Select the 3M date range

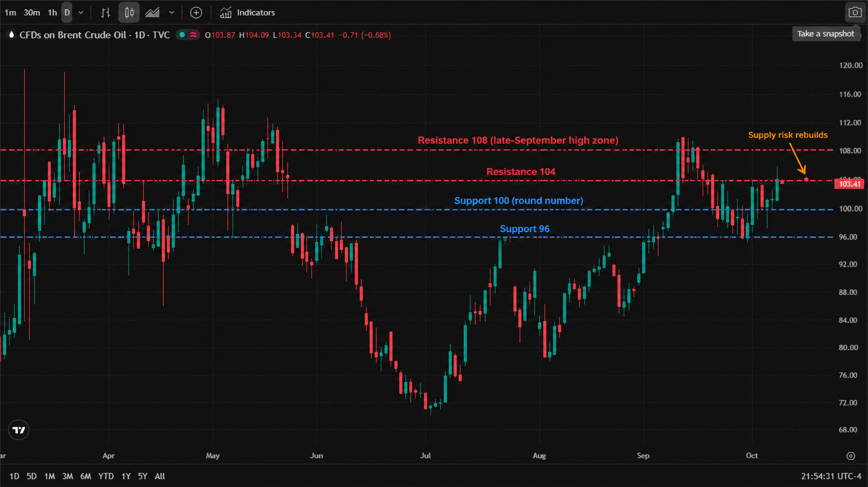67,476
